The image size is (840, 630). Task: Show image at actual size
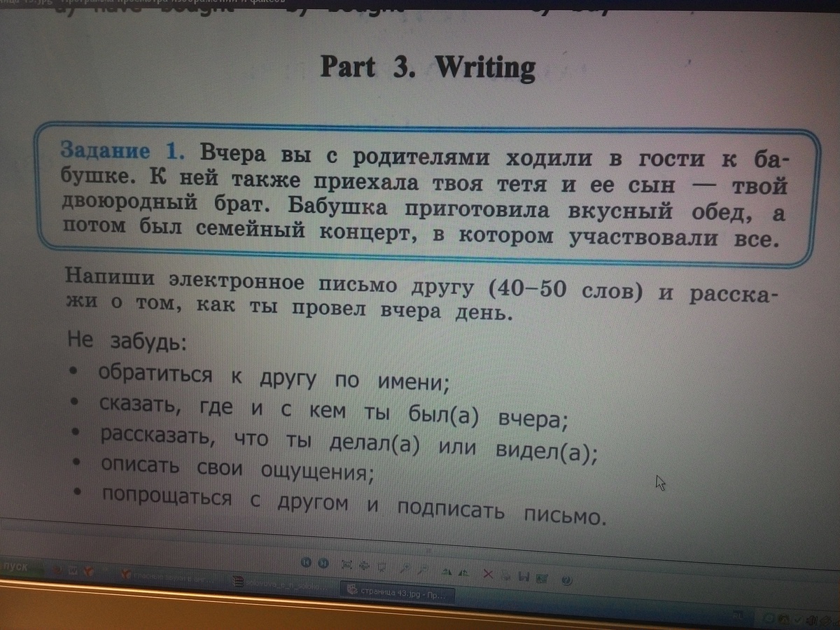[x=363, y=565]
